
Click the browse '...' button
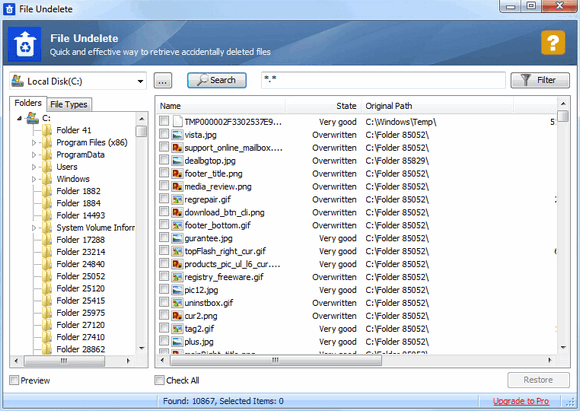(x=163, y=81)
